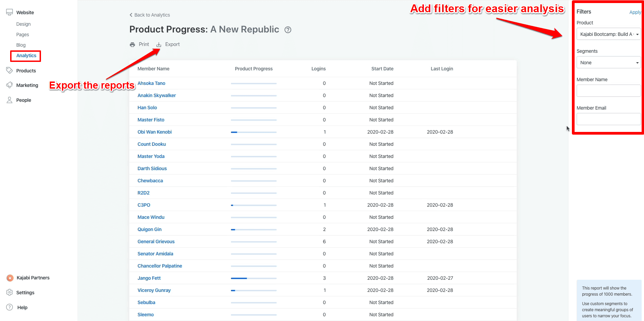Open the Pages menu item

(x=23, y=35)
